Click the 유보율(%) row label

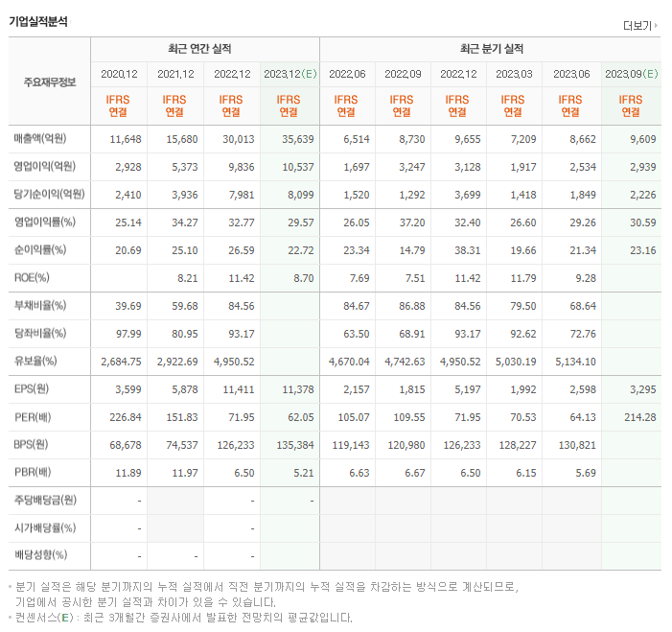(35, 361)
